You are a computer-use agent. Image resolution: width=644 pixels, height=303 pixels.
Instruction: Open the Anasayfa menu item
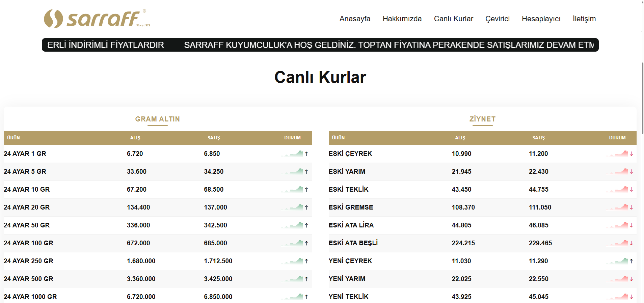tap(355, 19)
